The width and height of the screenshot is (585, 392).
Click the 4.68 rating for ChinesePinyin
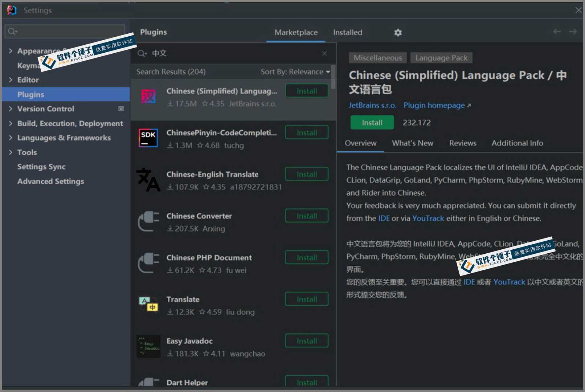[208, 146]
